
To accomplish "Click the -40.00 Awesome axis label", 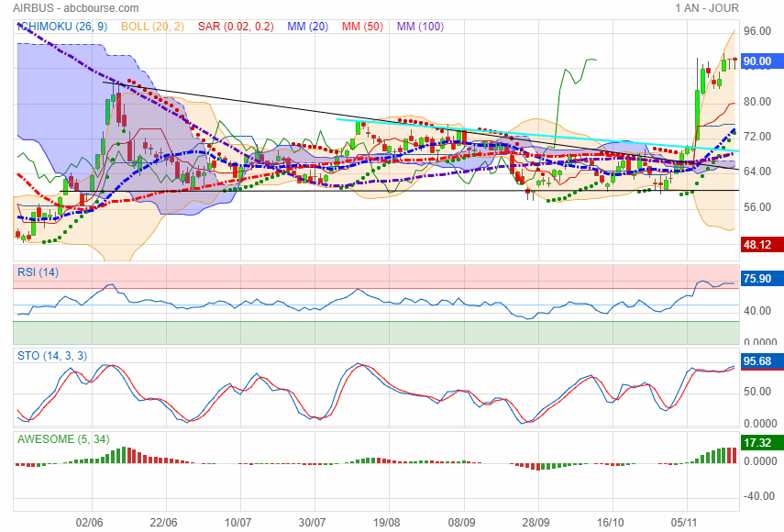I will coord(759,496).
